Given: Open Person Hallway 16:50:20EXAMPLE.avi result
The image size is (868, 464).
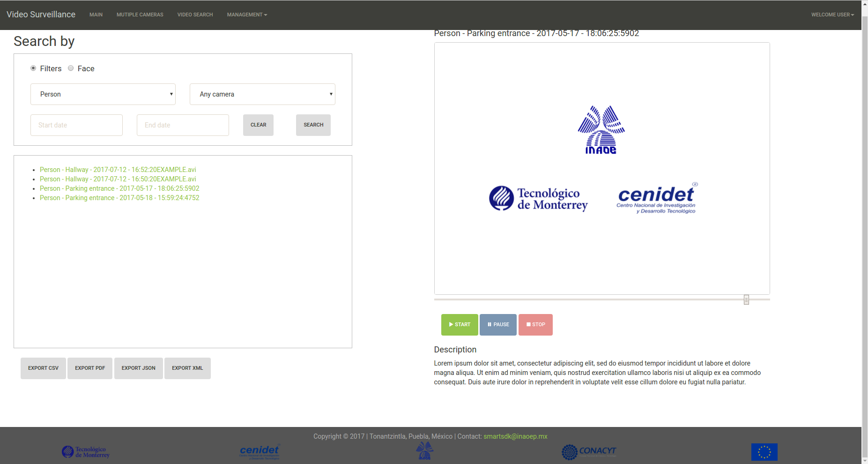Looking at the screenshot, I should [118, 179].
